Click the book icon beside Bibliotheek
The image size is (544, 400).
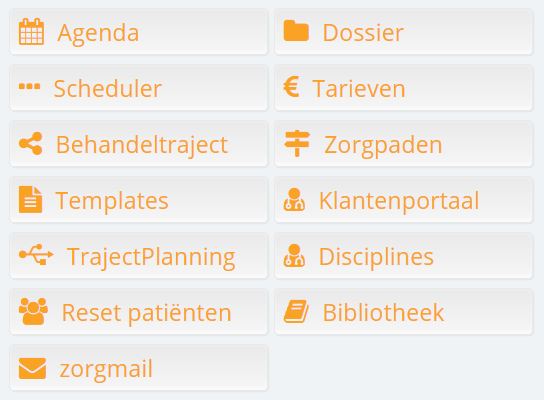coord(296,311)
